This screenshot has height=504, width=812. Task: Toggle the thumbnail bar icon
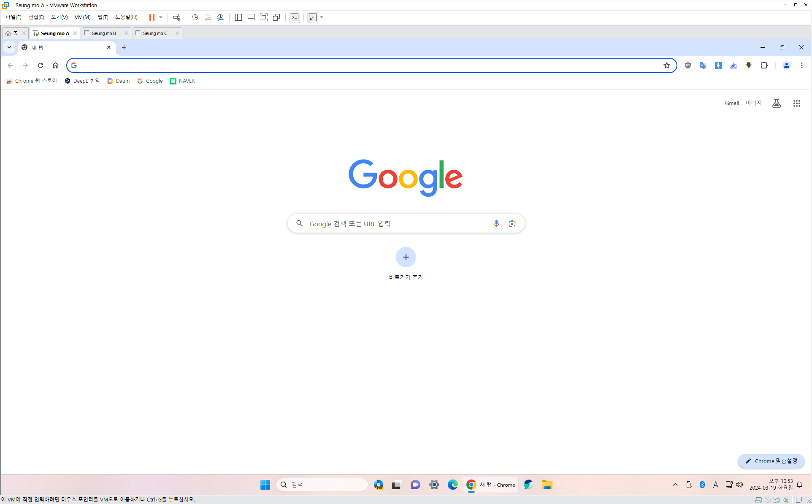click(251, 17)
